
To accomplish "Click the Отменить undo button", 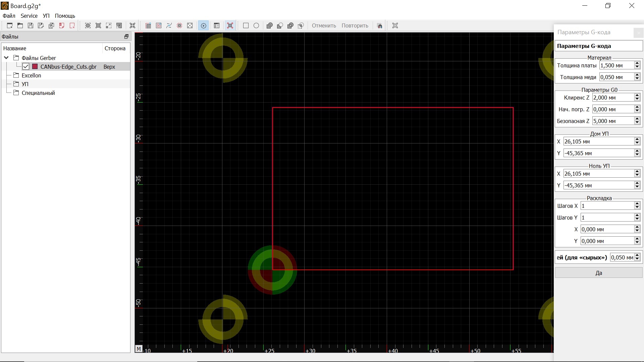I will 324,25.
